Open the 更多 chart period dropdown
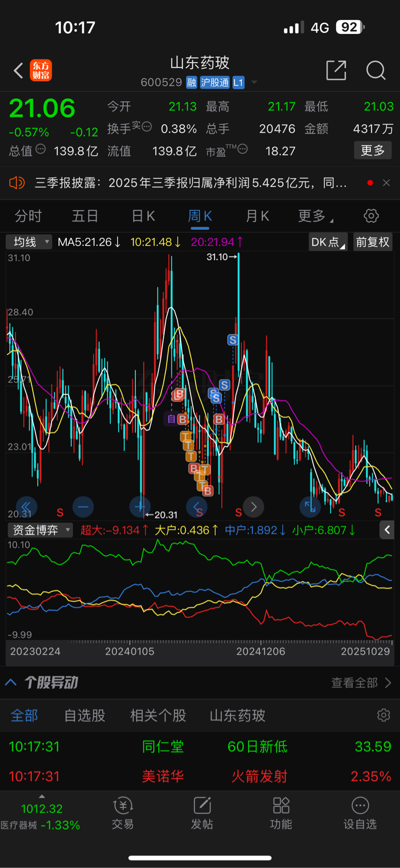This screenshot has height=868, width=400. tap(316, 216)
